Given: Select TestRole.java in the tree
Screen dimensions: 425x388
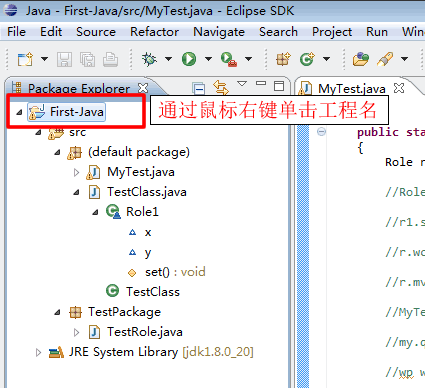Looking at the screenshot, I should (145, 332).
